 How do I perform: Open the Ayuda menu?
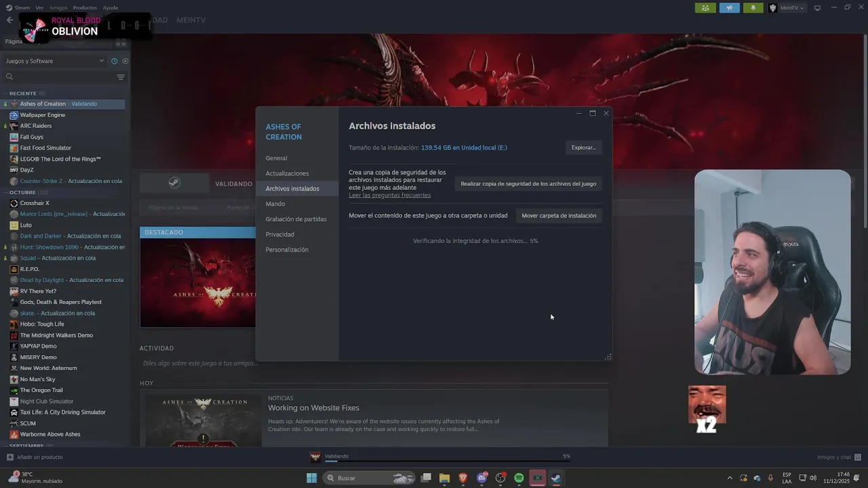click(x=110, y=7)
